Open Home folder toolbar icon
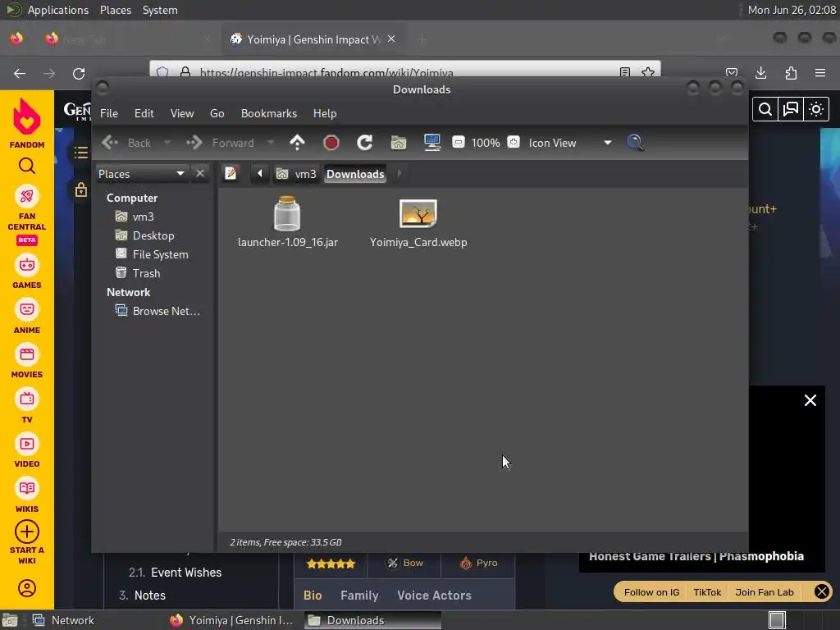The width and height of the screenshot is (840, 630). (x=399, y=143)
